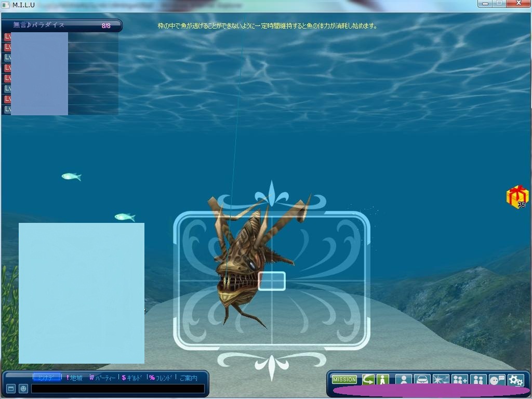Open the car vehicle icon

tap(422, 380)
